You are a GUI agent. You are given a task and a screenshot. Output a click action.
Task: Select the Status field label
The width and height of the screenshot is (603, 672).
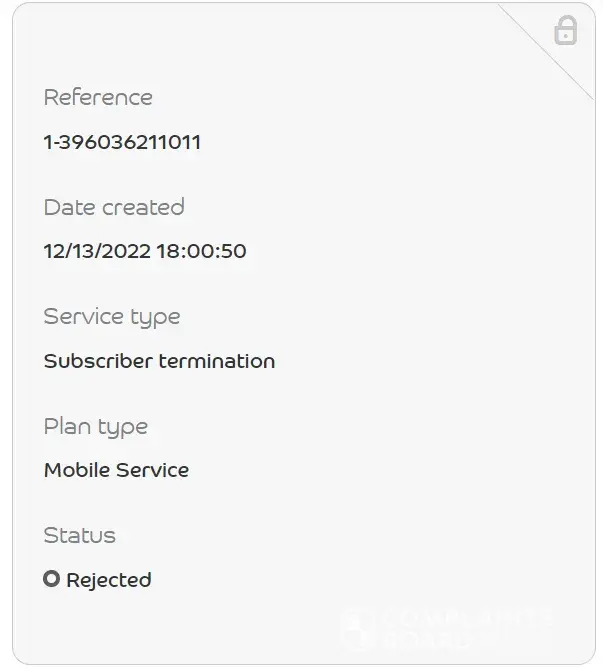point(79,535)
